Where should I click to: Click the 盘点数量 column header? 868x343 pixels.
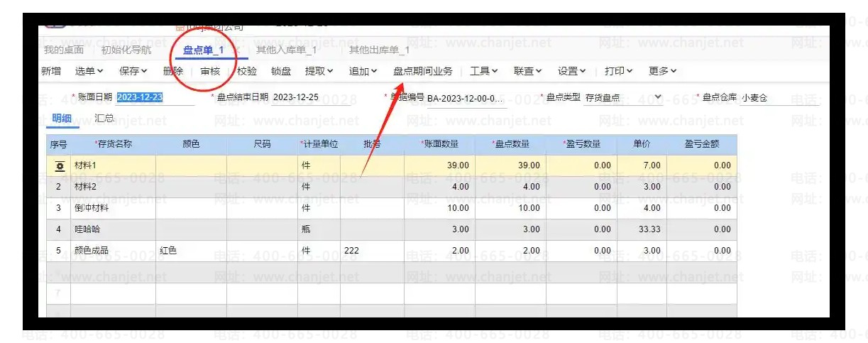510,144
